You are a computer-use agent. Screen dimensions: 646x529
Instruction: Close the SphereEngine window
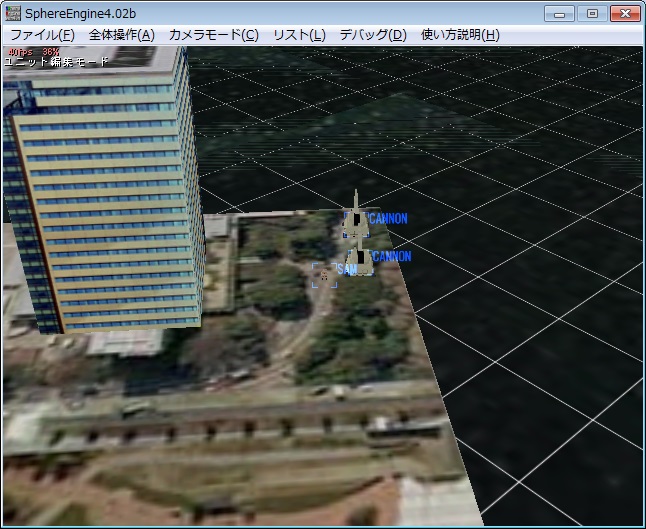click(625, 14)
